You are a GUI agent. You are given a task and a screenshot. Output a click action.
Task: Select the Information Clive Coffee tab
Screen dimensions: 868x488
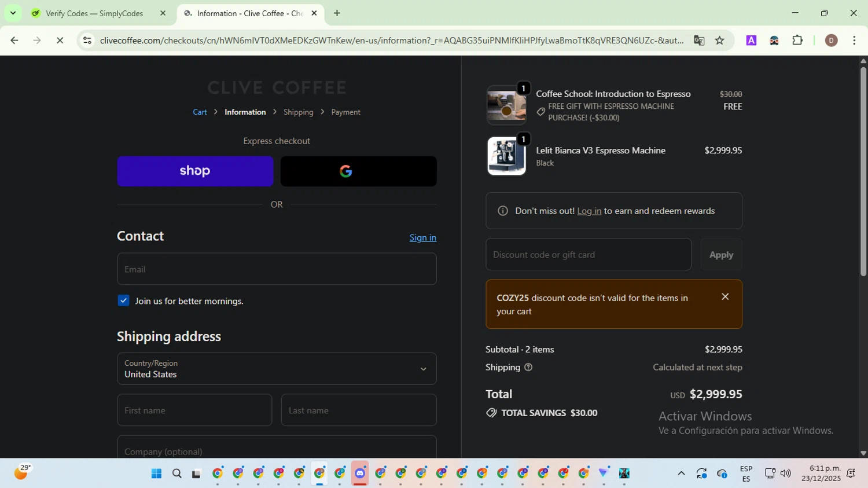[x=249, y=13]
